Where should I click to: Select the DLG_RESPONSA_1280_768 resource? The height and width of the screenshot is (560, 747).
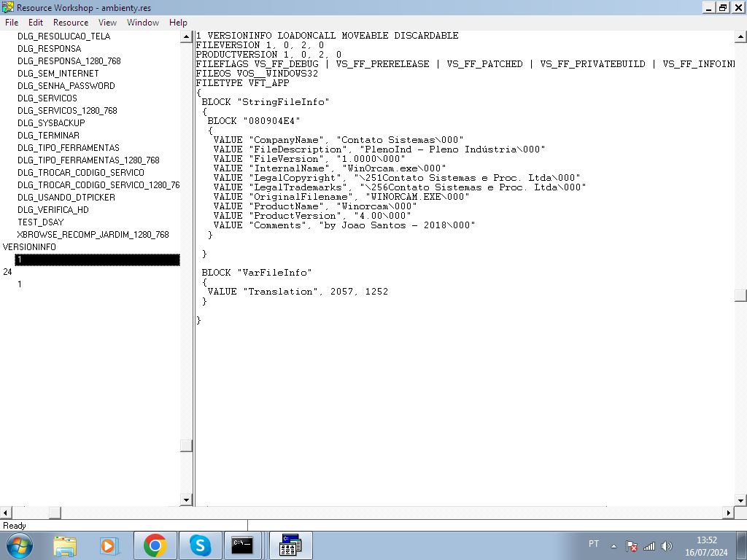(x=69, y=61)
